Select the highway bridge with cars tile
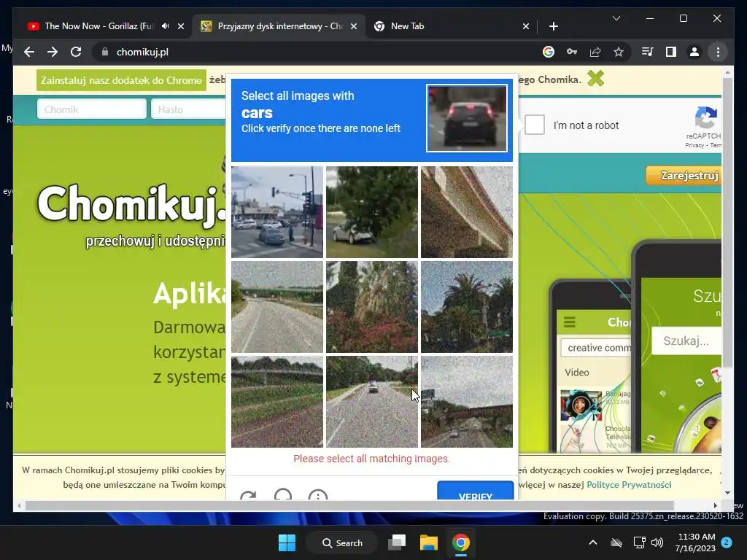This screenshot has width=747, height=560. (467, 402)
